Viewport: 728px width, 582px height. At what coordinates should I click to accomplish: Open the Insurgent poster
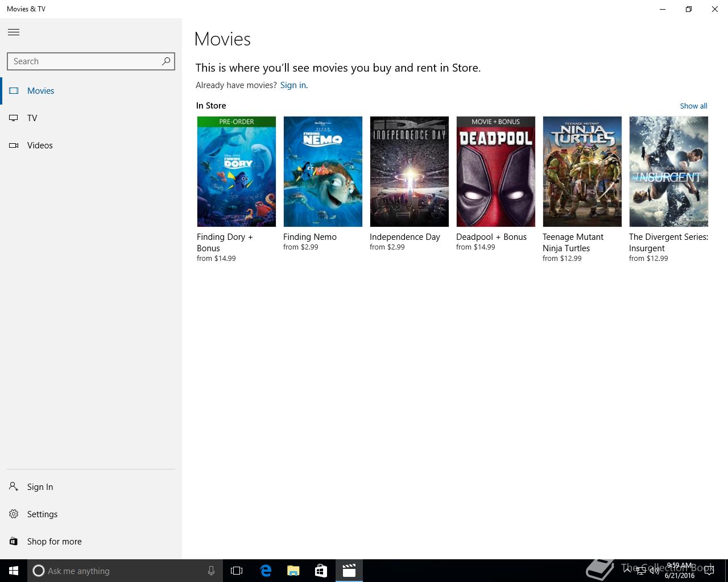(x=669, y=172)
